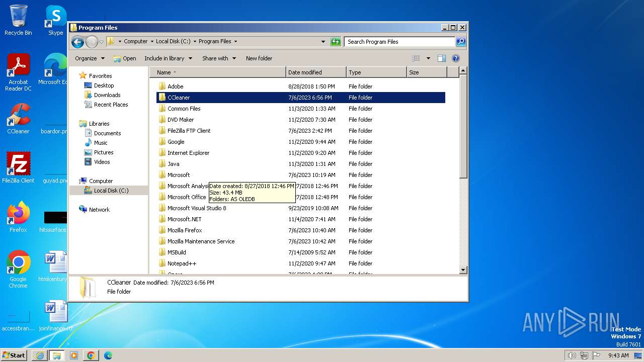Focus the Search Program Files box
This screenshot has height=362, width=644.
tap(400, 42)
